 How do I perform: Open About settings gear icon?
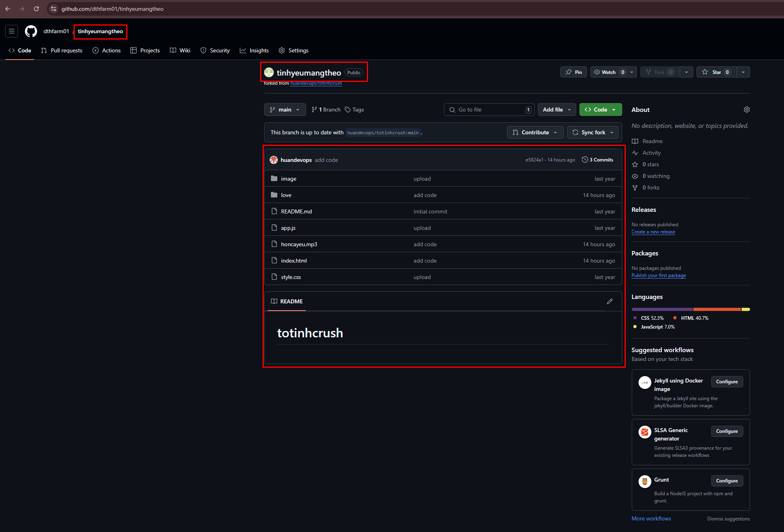pyautogui.click(x=746, y=110)
